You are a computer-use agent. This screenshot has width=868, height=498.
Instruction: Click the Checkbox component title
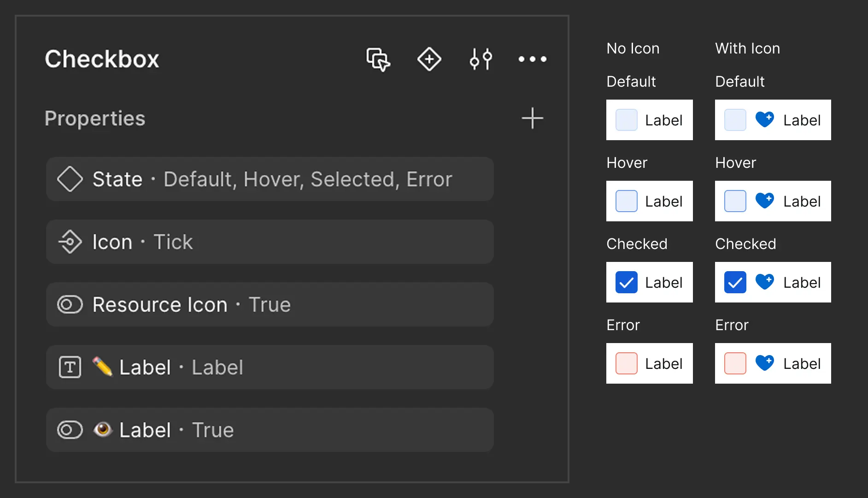click(102, 59)
